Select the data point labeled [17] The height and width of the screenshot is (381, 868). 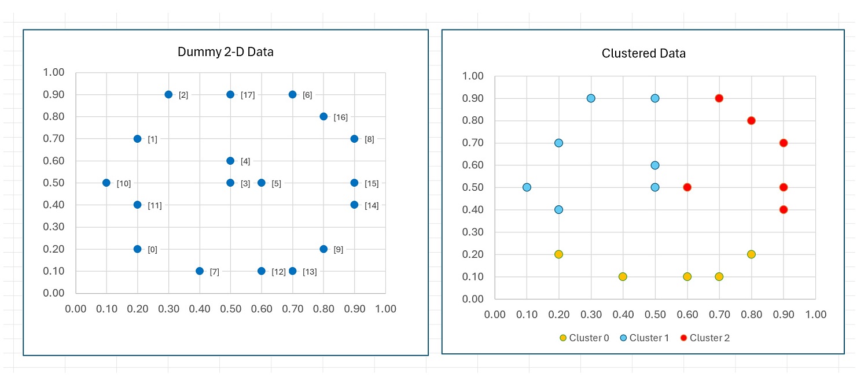[x=230, y=94]
